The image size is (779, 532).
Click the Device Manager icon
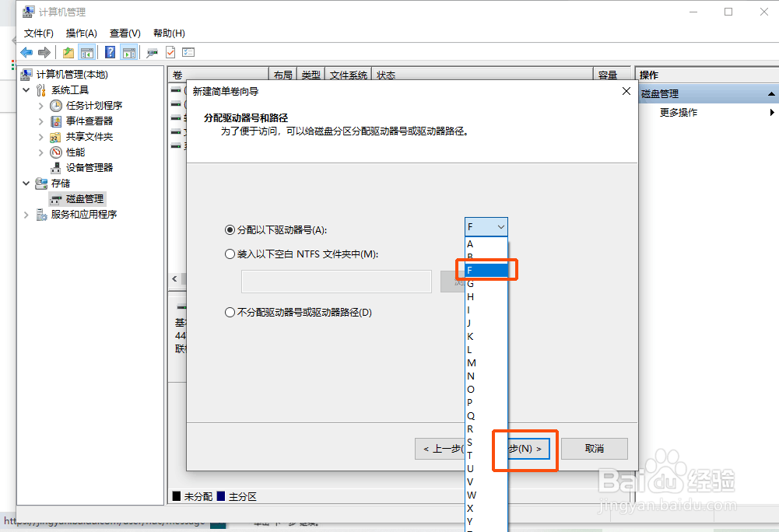click(x=56, y=168)
